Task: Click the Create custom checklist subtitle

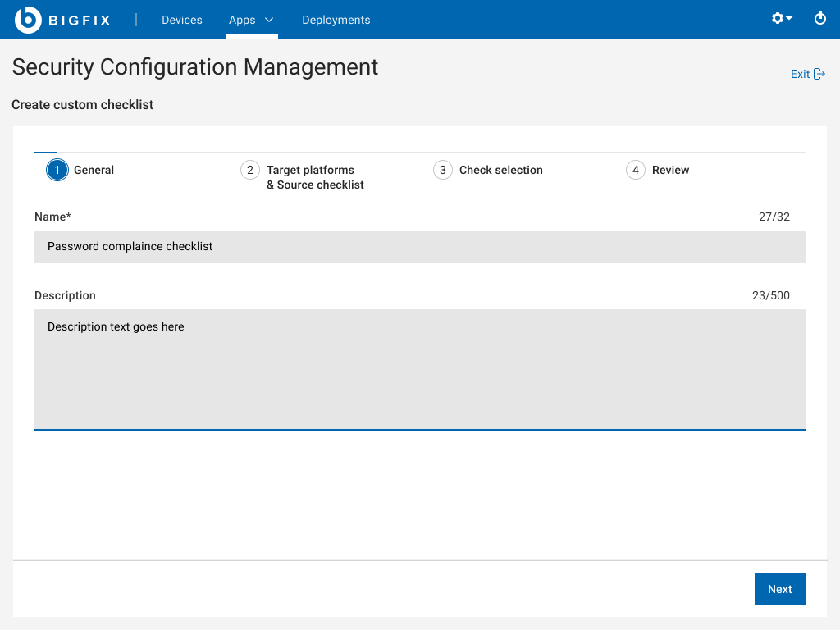Action: point(83,104)
